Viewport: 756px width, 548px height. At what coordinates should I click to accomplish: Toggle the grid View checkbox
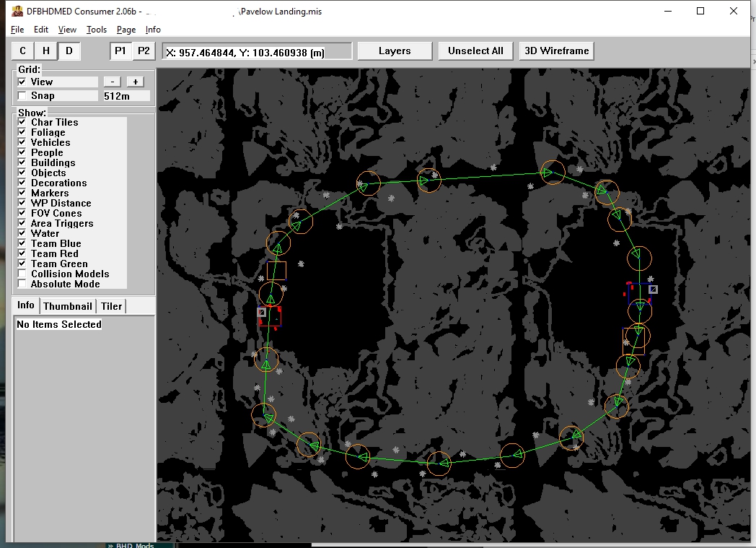pos(22,82)
